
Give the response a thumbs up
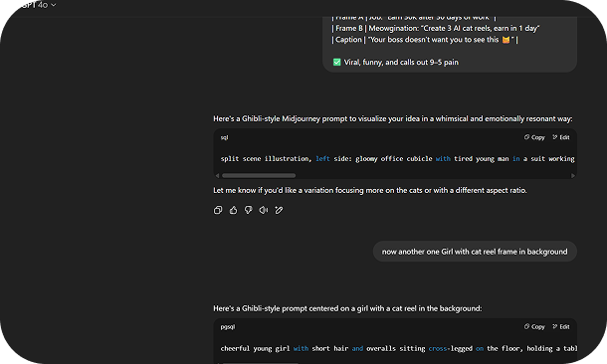(233, 210)
